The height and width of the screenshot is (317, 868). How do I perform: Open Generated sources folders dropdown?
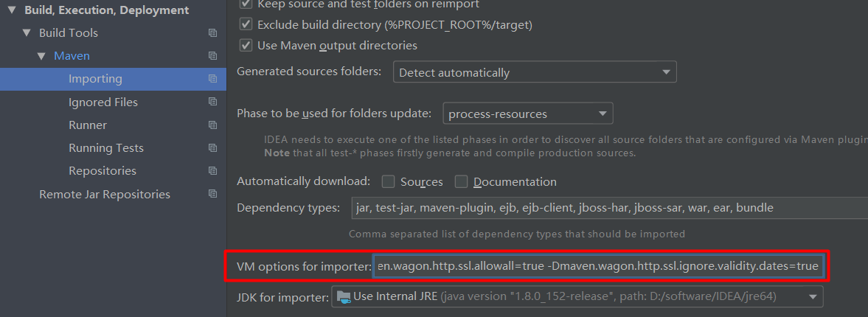[534, 72]
